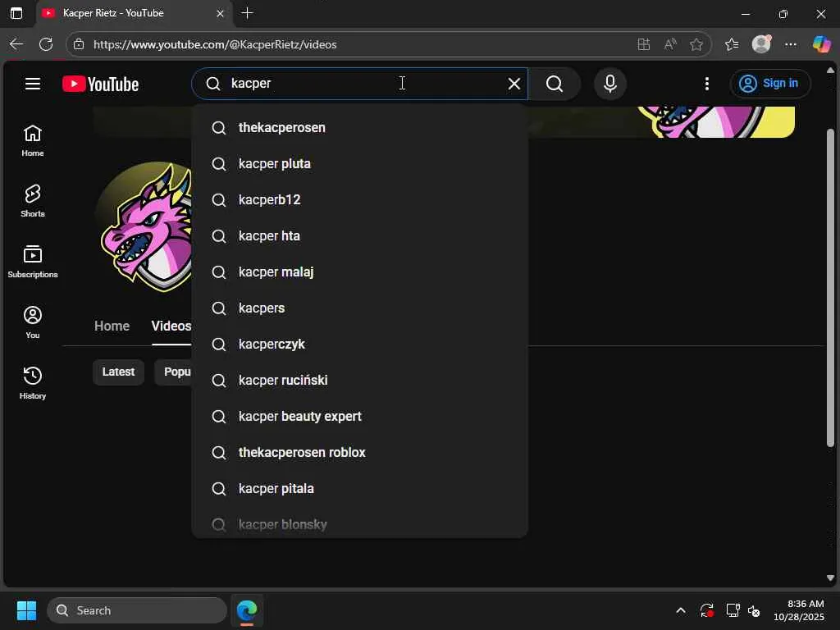
Task: Open the Favorites list
Action: point(731,44)
